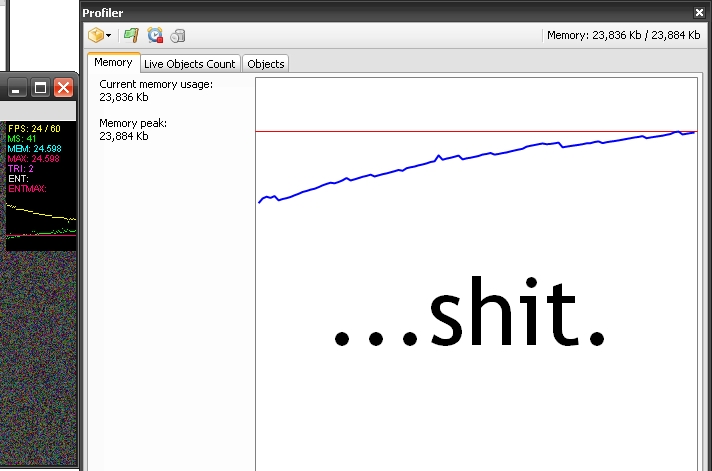This screenshot has height=471, width=712.
Task: Click the garbage collector trash icon
Action: tap(178, 35)
